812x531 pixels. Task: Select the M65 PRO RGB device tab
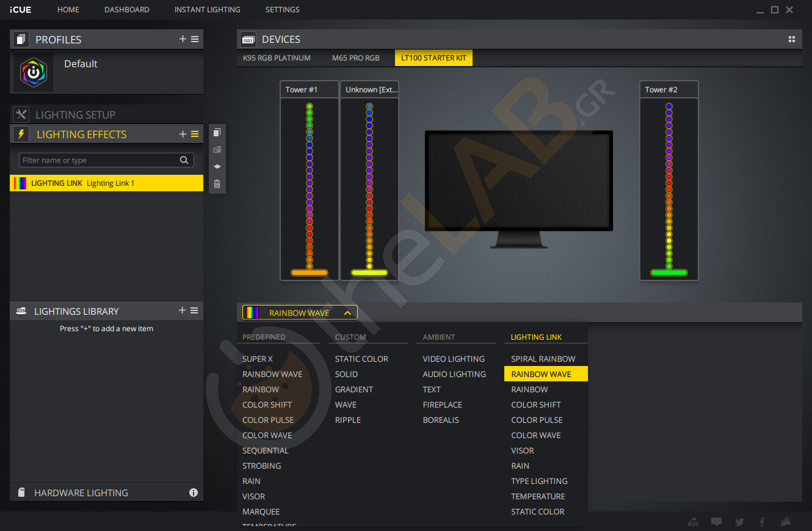356,58
